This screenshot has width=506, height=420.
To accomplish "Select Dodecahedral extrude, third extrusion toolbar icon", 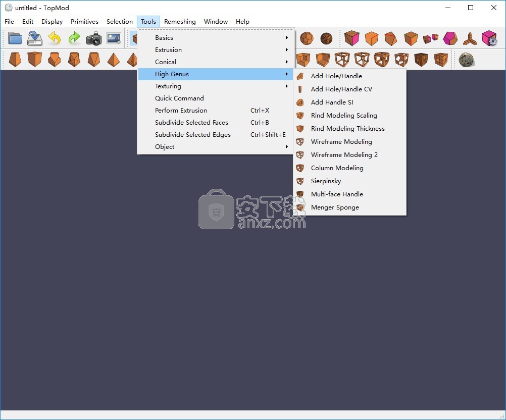I will tap(54, 60).
